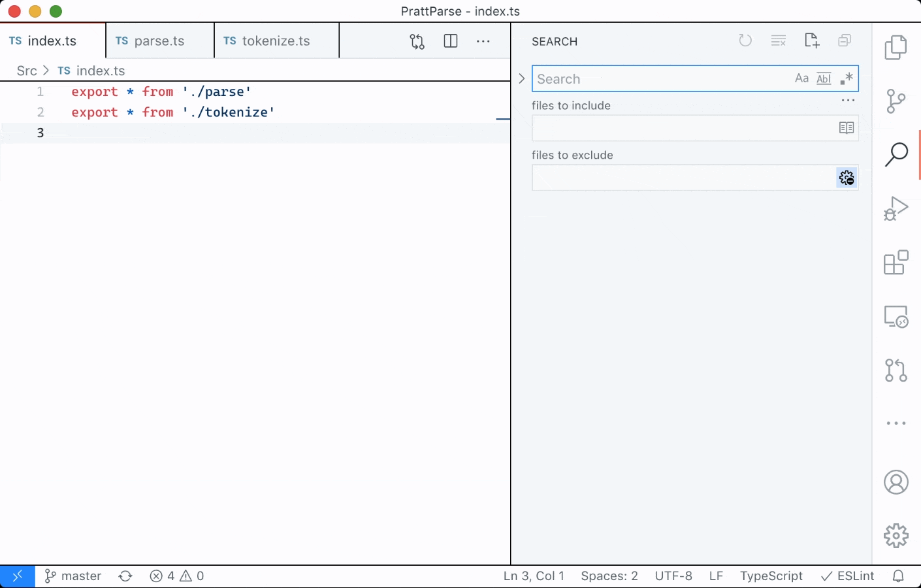The height and width of the screenshot is (588, 921).
Task: Open the GitHub Pull Requests view
Action: point(896,370)
